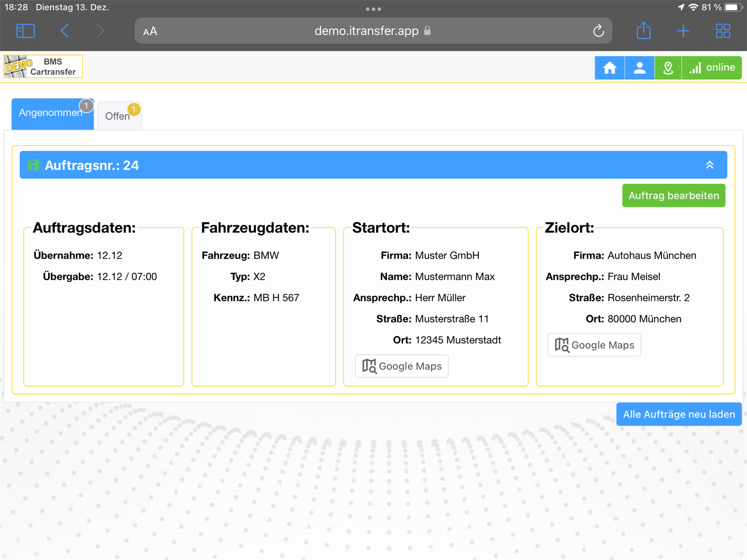Viewport: 747px width, 560px height.
Task: Open new tab with plus icon
Action: (x=683, y=31)
